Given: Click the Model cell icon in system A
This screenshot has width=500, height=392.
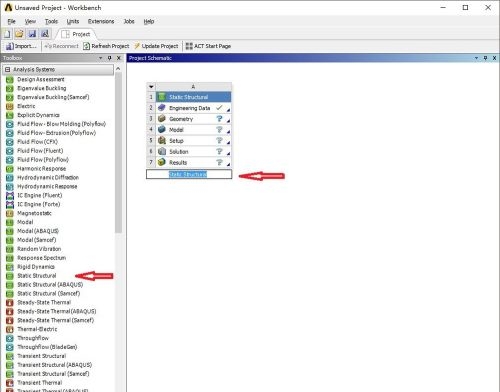Looking at the screenshot, I should pos(162,129).
